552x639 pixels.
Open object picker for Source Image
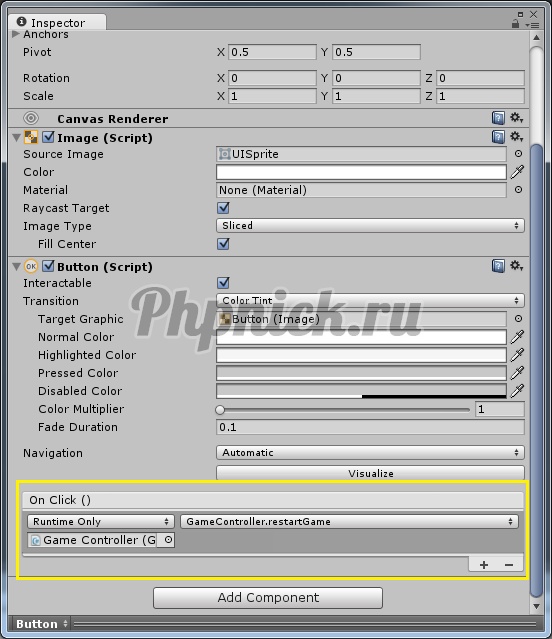point(518,154)
